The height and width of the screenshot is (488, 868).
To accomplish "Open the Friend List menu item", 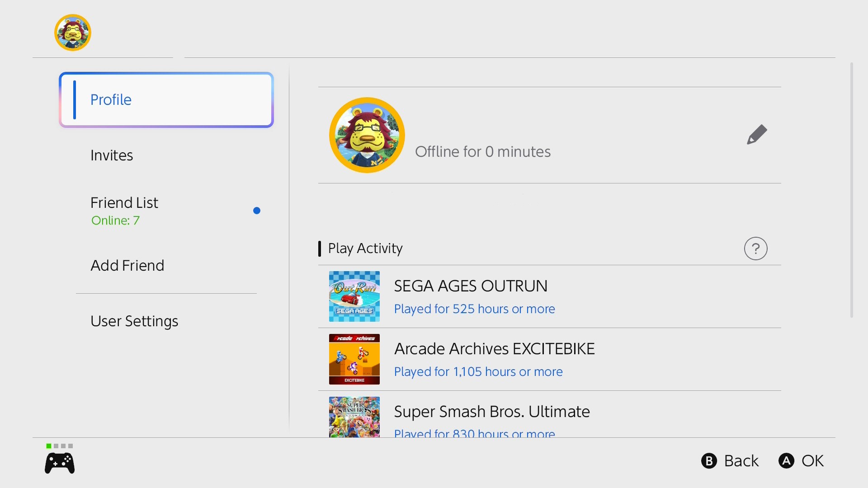I will 166,211.
